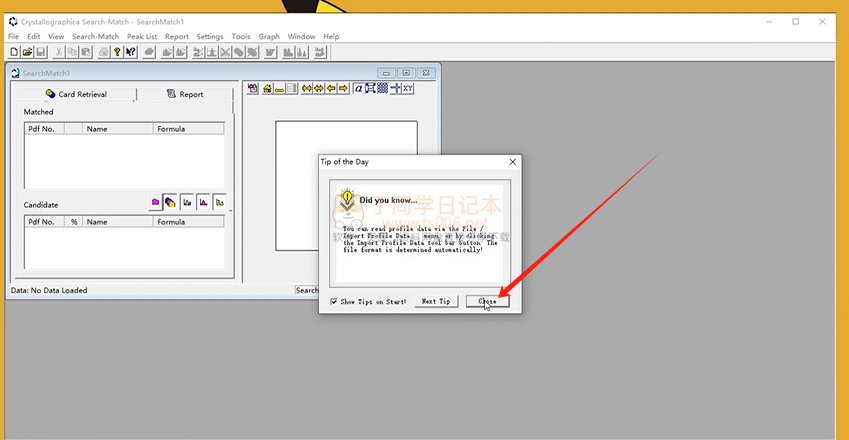This screenshot has width=849, height=440.
Task: Click the yellow house Home view graph icon
Action: (267, 88)
